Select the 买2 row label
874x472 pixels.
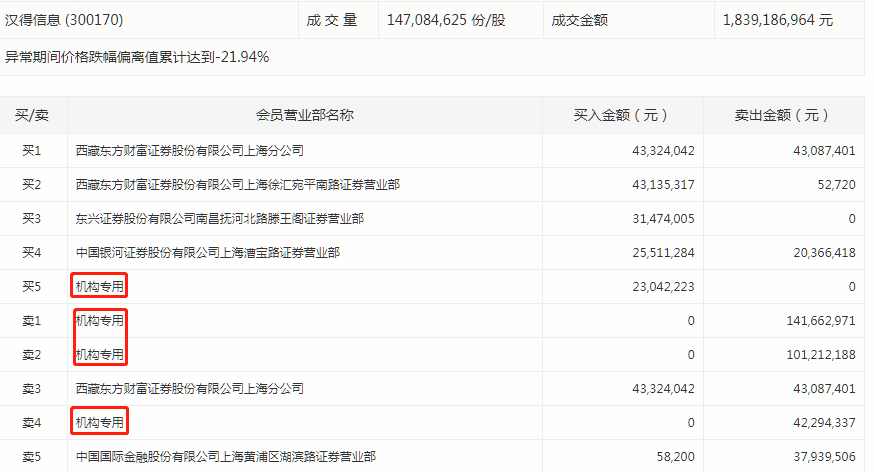pyautogui.click(x=32, y=184)
